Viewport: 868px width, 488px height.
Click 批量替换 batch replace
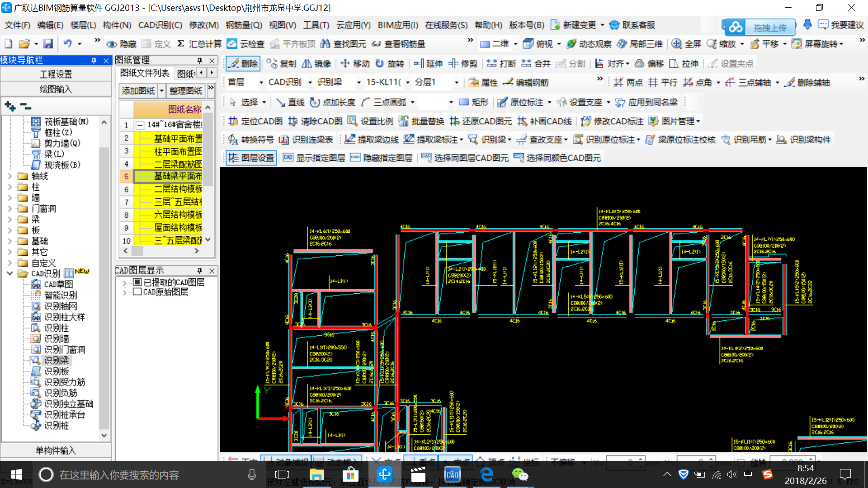(x=421, y=121)
